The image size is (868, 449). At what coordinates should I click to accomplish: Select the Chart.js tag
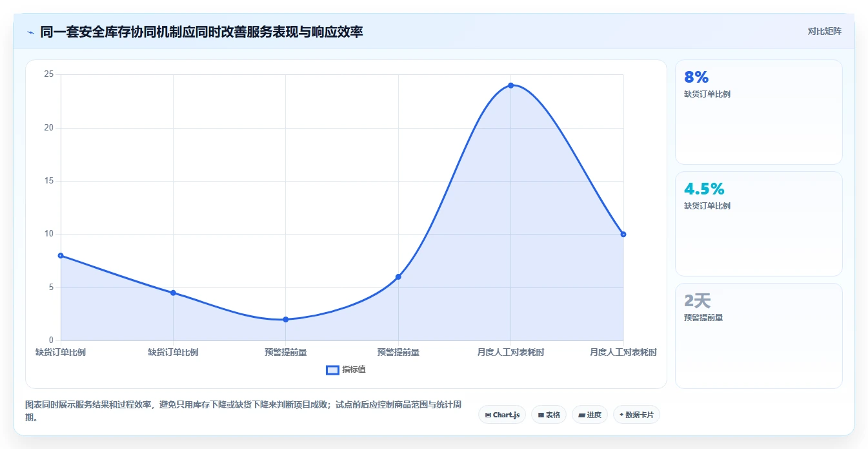(x=502, y=415)
